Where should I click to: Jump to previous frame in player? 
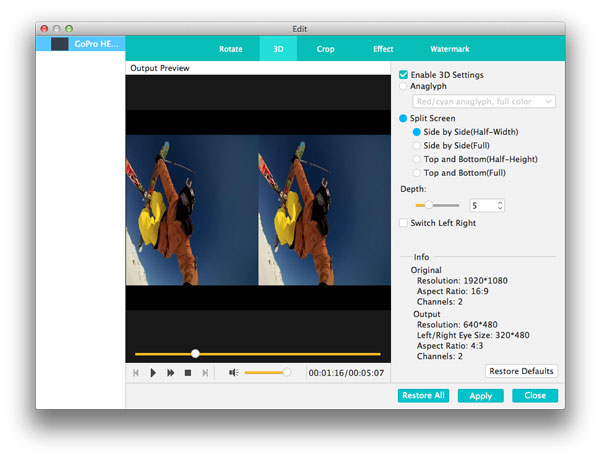coord(135,373)
